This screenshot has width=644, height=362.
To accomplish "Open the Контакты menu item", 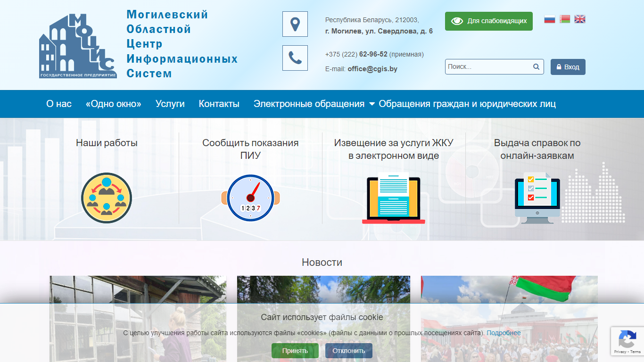I will (219, 104).
